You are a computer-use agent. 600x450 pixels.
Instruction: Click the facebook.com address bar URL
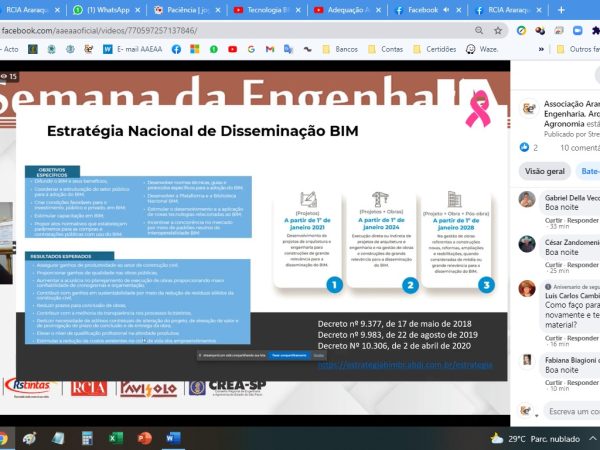(x=99, y=31)
